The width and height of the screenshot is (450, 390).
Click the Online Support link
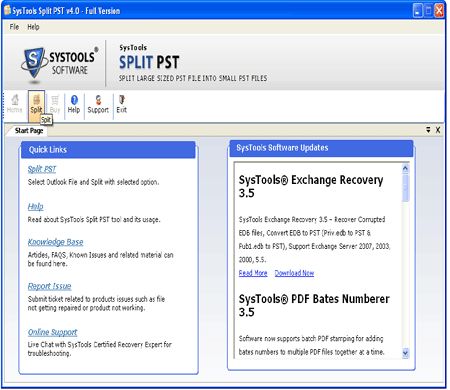pos(52,332)
